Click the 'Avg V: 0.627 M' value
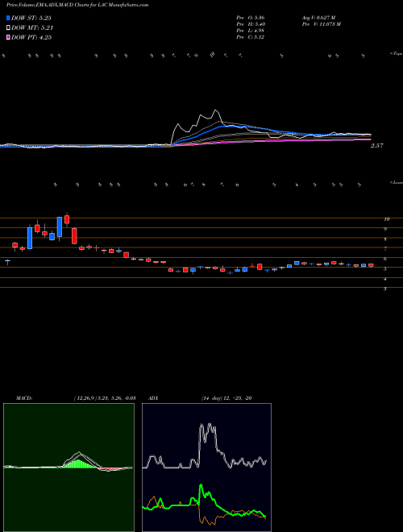The image size is (403, 532). (318, 18)
